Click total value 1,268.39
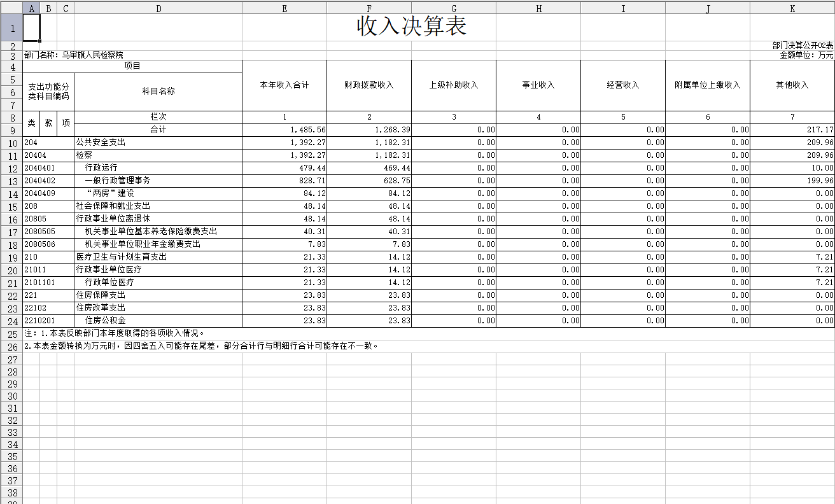835x504 pixels. [x=369, y=130]
